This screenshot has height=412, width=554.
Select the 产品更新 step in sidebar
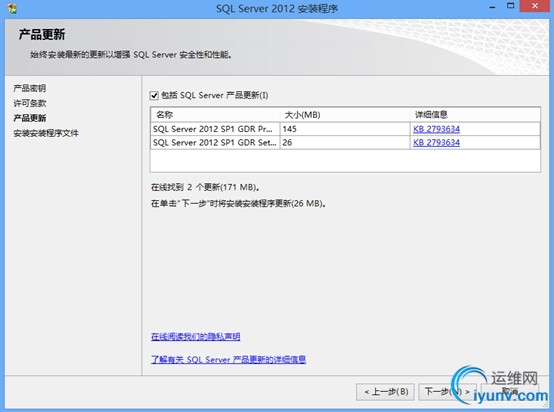click(x=30, y=118)
